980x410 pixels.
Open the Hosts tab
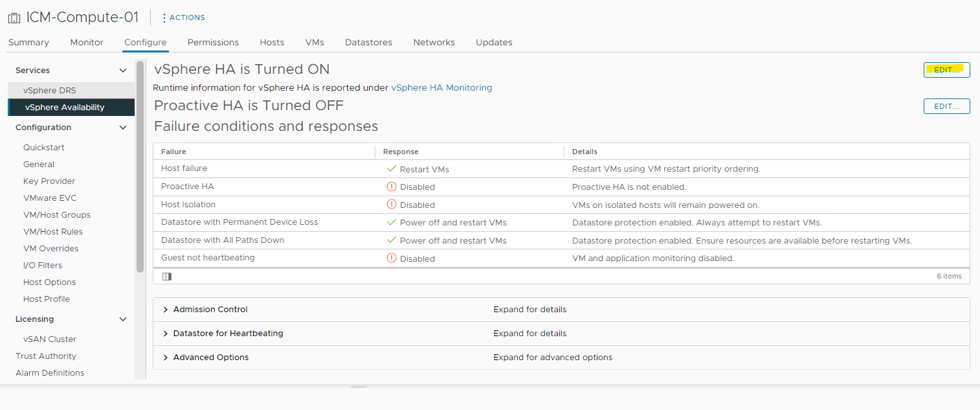point(272,42)
